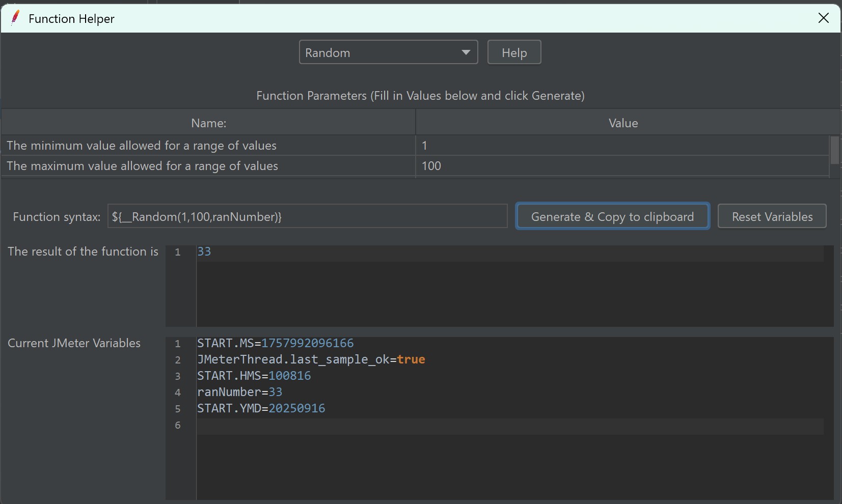Select the minimum value cell containing 1
This screenshot has width=842, height=504.
pyautogui.click(x=621, y=146)
